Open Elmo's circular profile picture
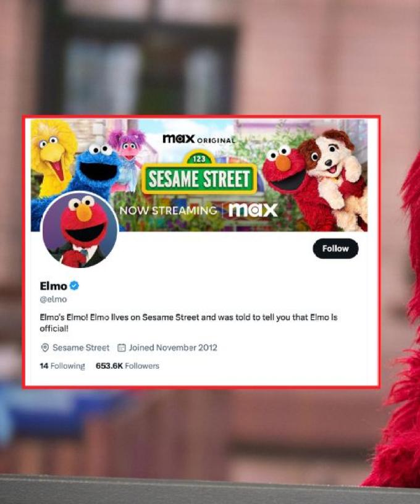 point(80,230)
